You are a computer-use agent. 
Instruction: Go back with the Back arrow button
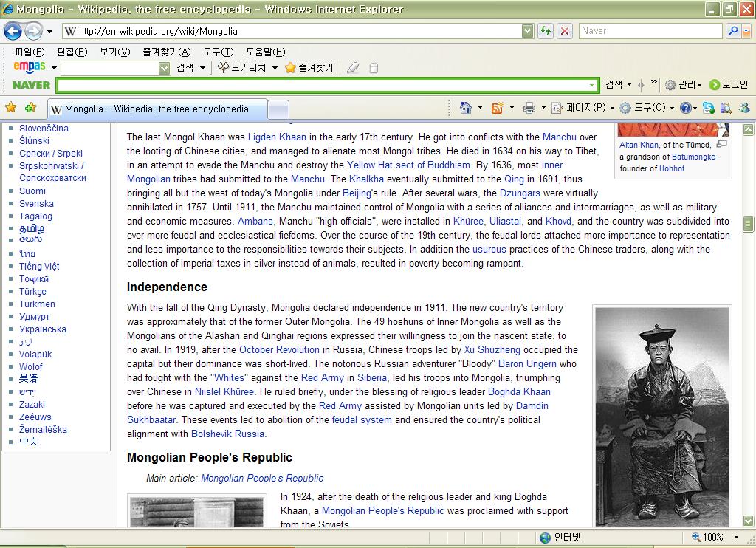(13, 31)
